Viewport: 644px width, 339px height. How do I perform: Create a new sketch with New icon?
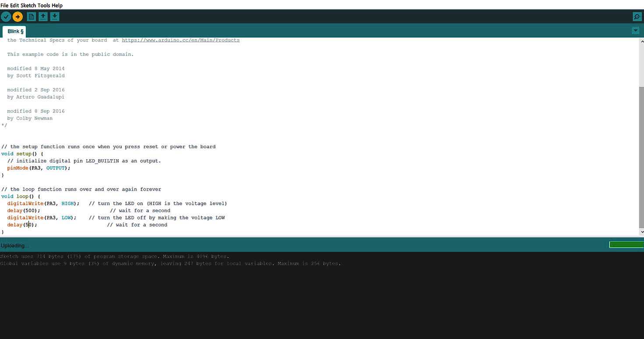(x=32, y=17)
